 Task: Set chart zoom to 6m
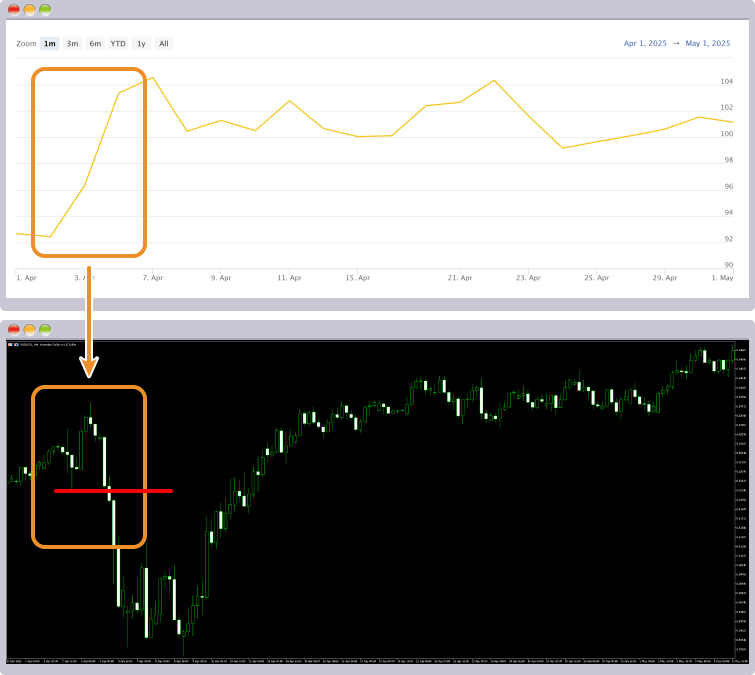click(95, 44)
